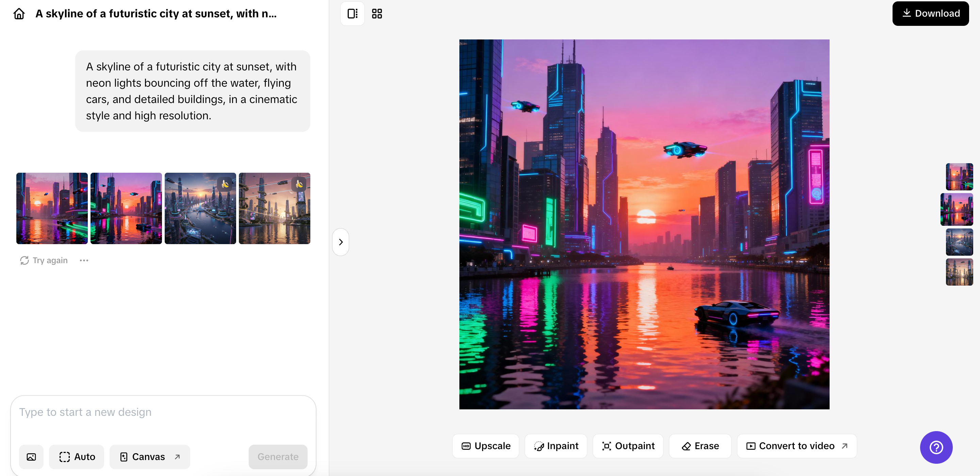
Task: Open the grid view of generations
Action: (377, 13)
